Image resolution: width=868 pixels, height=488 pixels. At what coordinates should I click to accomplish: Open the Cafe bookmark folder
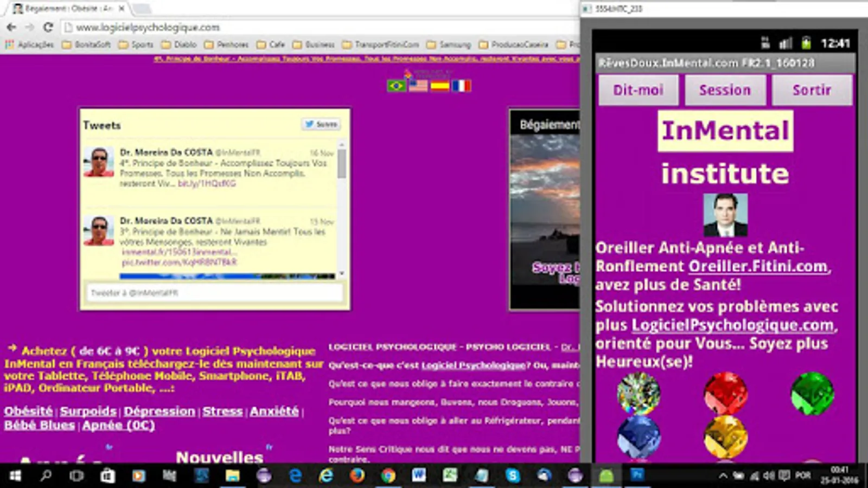(x=271, y=44)
